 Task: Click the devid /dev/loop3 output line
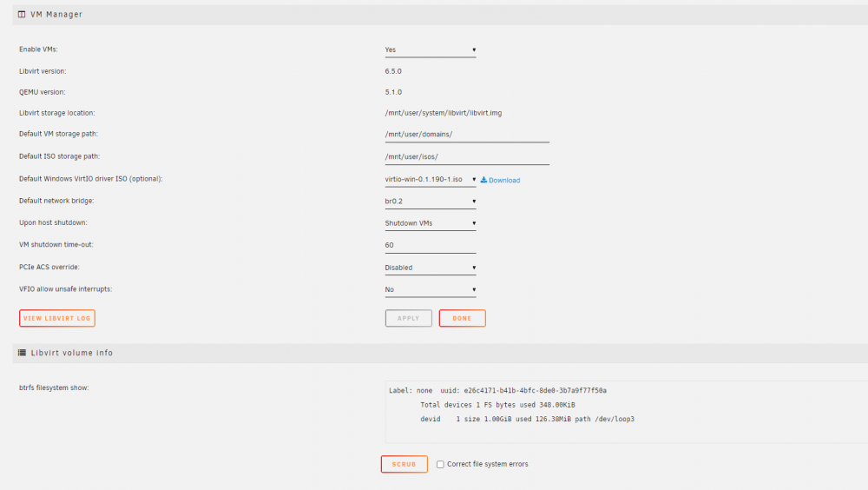[527, 419]
